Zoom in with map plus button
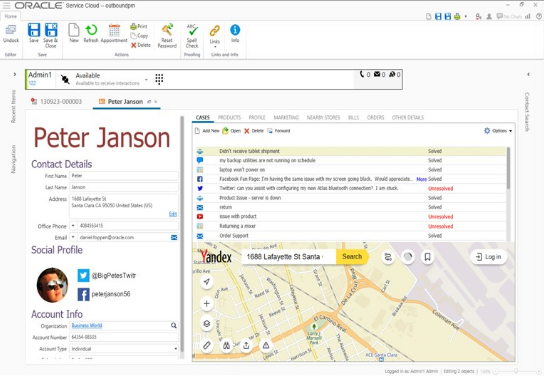The width and height of the screenshot is (544, 376). click(x=206, y=304)
